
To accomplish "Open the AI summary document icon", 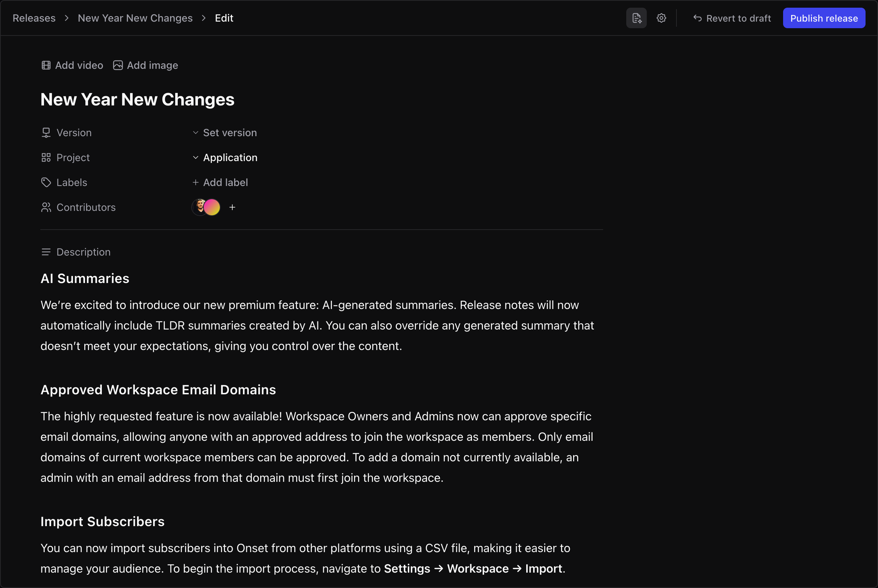I will click(x=636, y=18).
